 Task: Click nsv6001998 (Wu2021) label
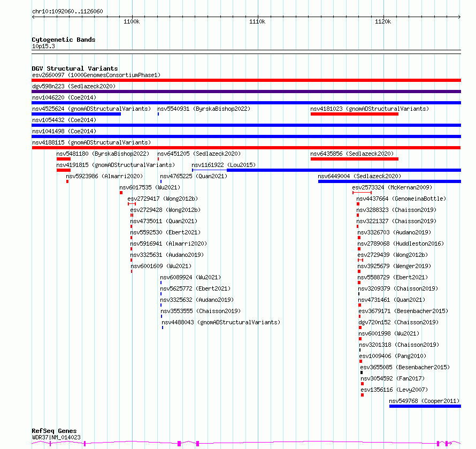[389, 333]
